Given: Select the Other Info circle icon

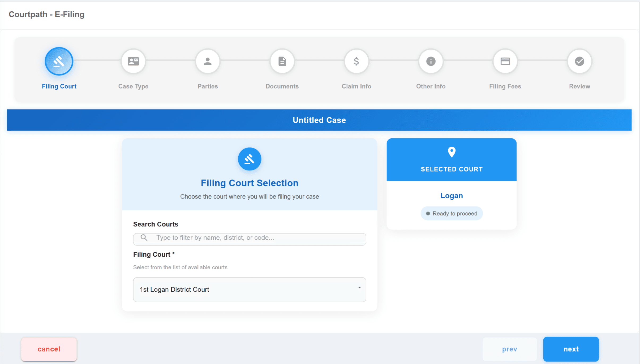Looking at the screenshot, I should 431,61.
